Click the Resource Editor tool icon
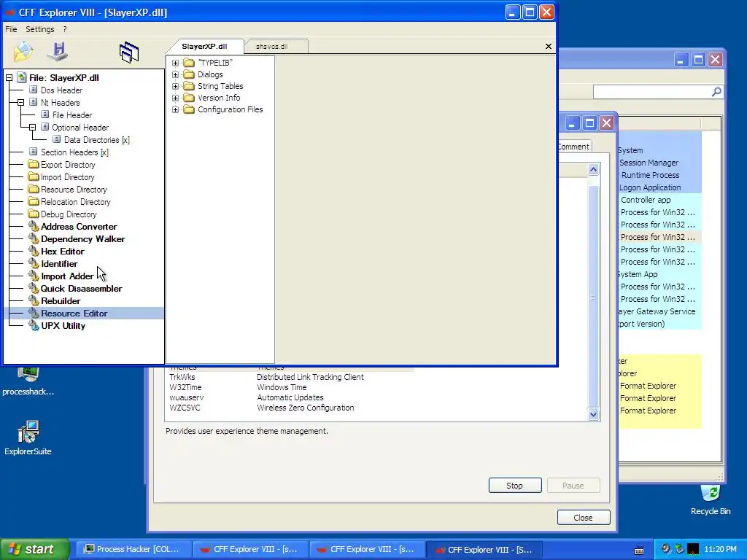747x560 pixels. [x=34, y=313]
